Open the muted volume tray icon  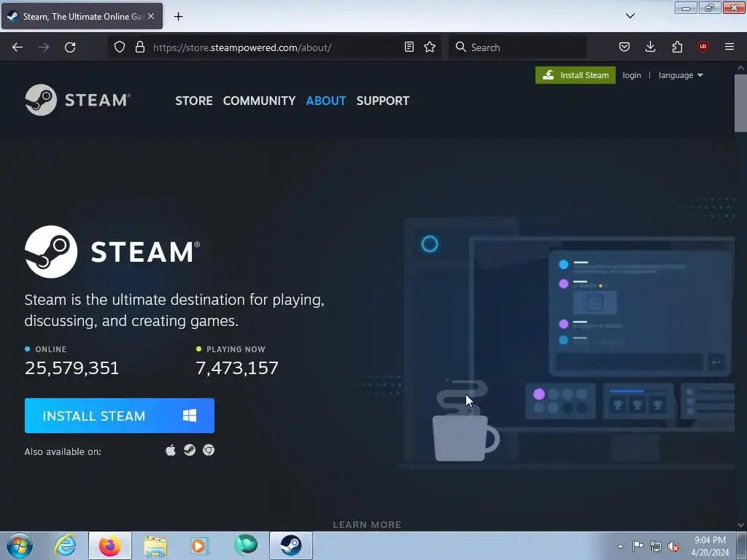point(673,546)
